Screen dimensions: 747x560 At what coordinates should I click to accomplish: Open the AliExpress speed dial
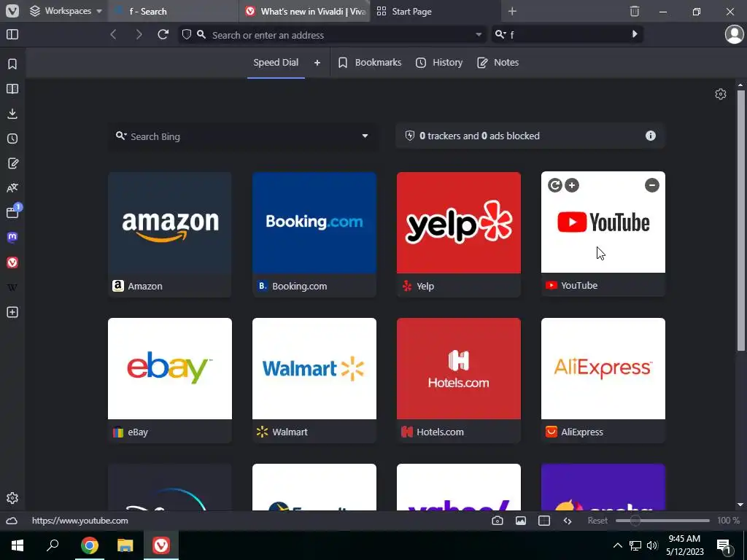click(x=603, y=381)
